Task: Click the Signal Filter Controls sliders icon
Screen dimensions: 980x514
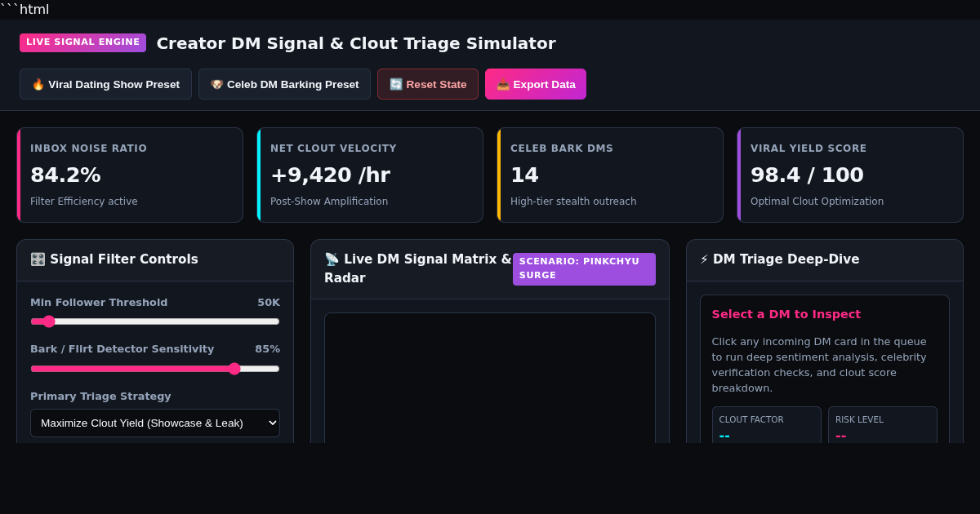Action: [38, 259]
